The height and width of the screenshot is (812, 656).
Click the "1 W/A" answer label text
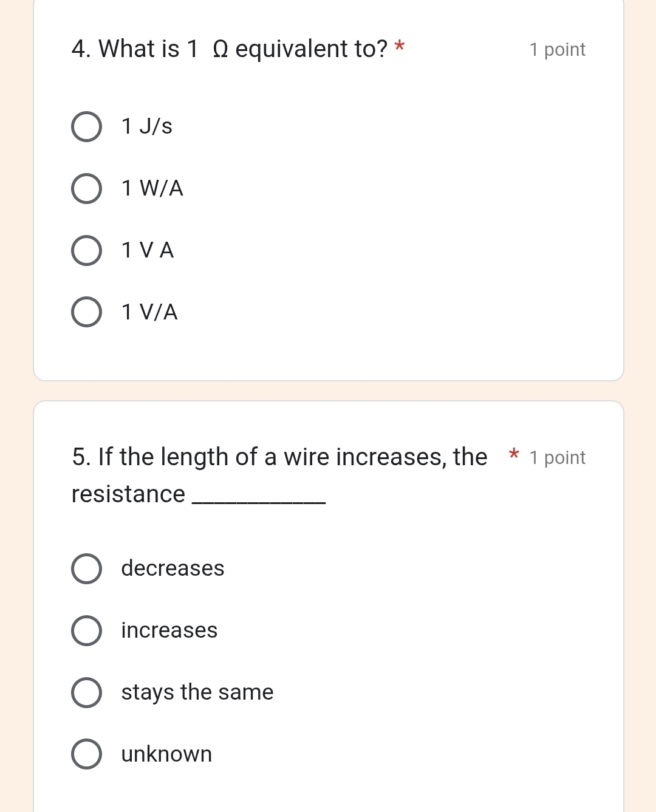pos(152,189)
